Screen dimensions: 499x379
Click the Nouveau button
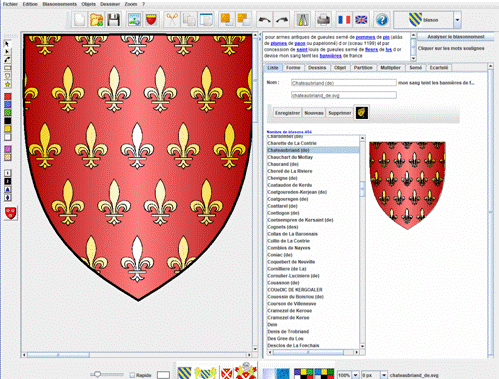[x=314, y=113]
